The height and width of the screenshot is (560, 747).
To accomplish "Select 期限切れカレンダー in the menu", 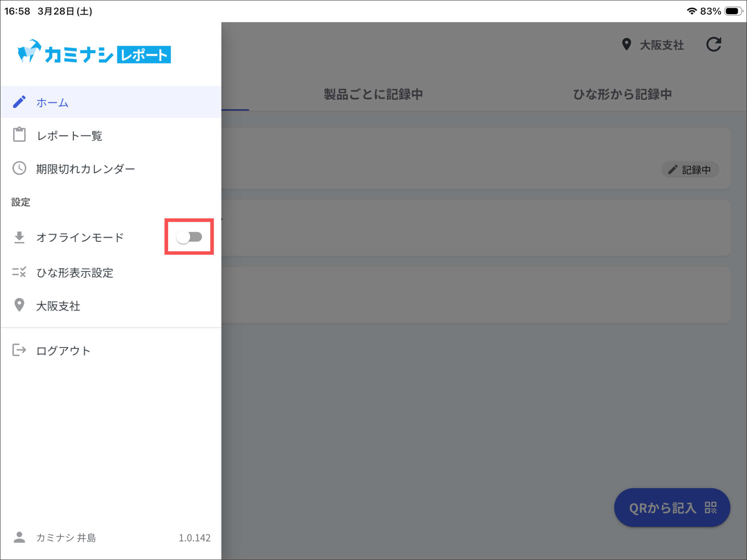I will 86,169.
